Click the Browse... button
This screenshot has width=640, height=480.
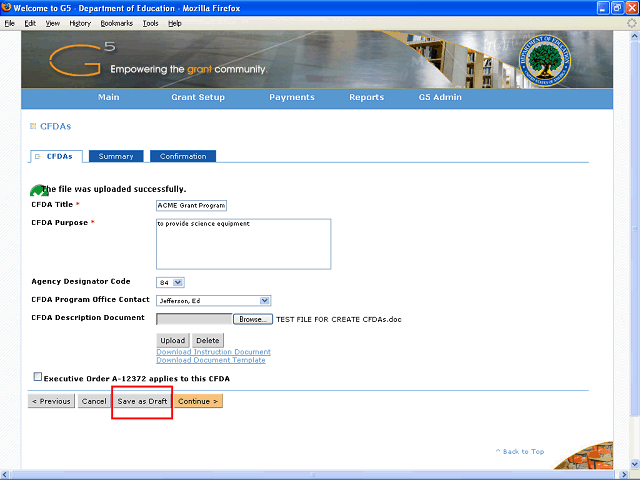pos(253,319)
